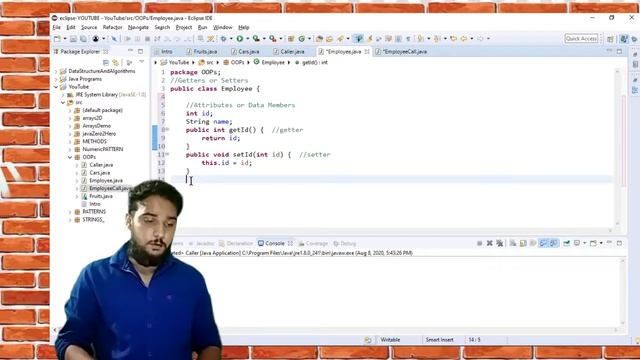Toggle Link with Editor in Package Explorer

[x=116, y=62]
